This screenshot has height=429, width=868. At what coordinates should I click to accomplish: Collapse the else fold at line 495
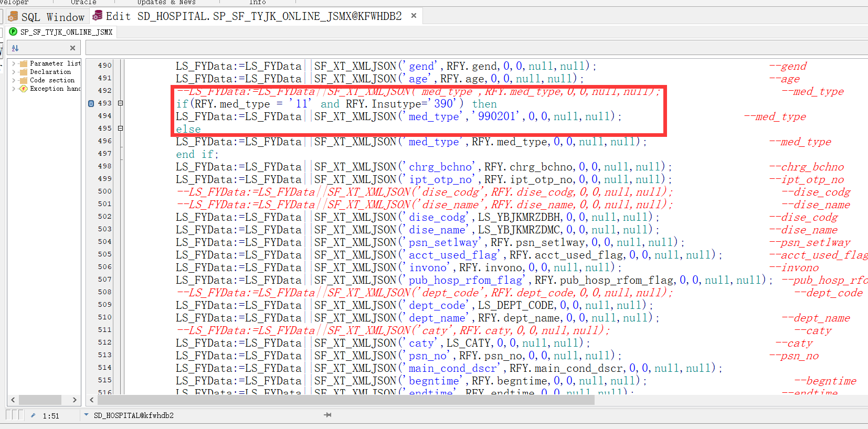(x=120, y=128)
